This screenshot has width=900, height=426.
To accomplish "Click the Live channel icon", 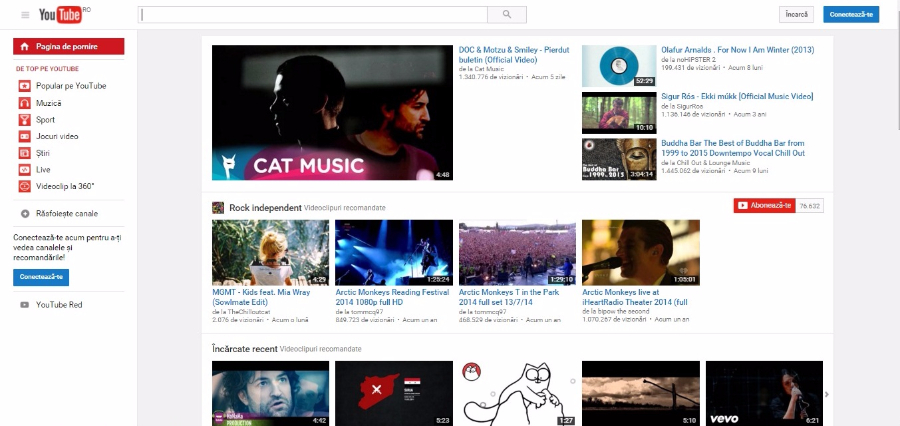I will point(25,169).
